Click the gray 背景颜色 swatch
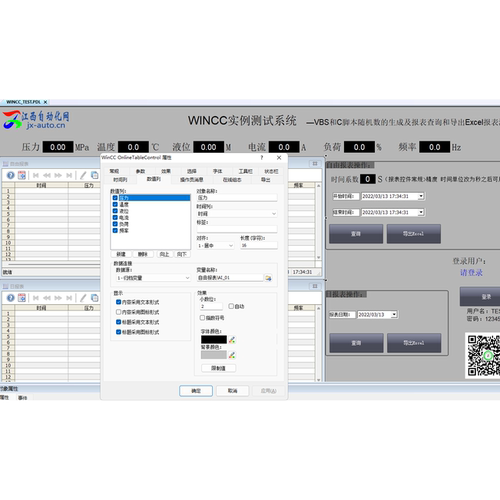500x500 pixels. click(x=214, y=355)
